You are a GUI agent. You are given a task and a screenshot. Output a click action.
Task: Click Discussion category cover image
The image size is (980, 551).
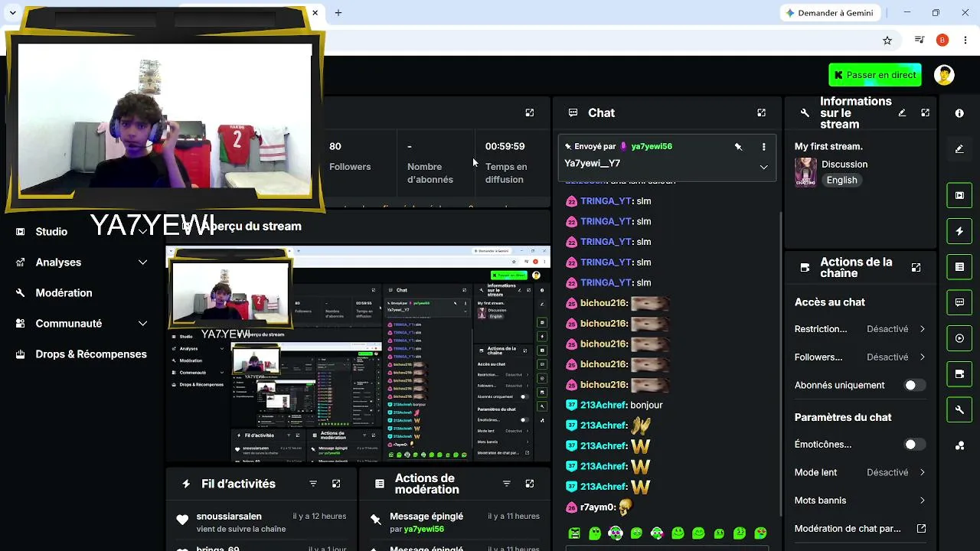tap(805, 172)
